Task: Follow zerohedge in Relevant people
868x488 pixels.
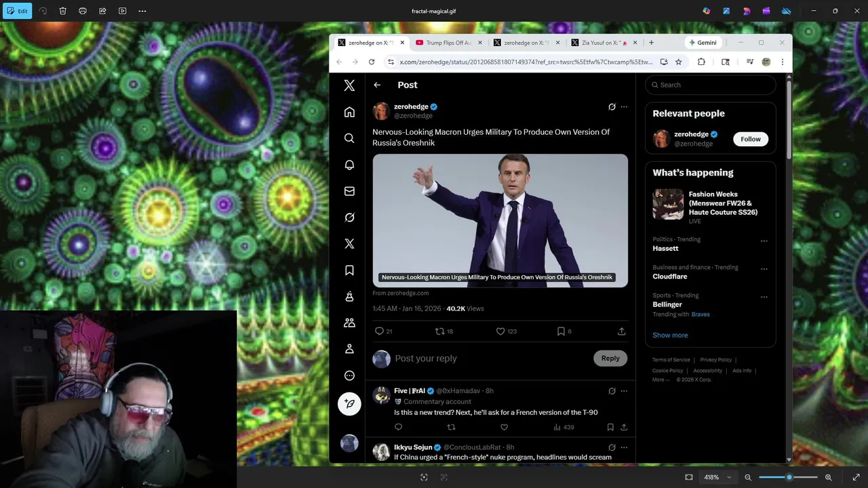Action: [751, 139]
